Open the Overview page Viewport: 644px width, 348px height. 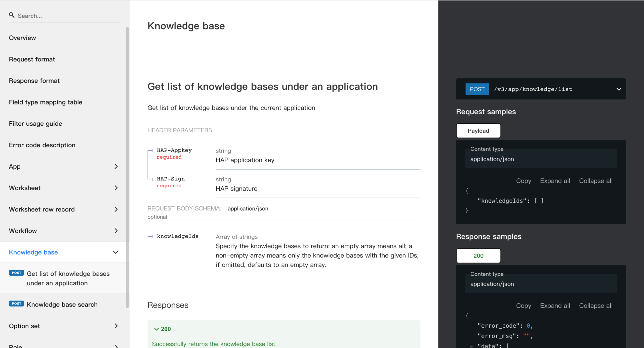coord(22,38)
